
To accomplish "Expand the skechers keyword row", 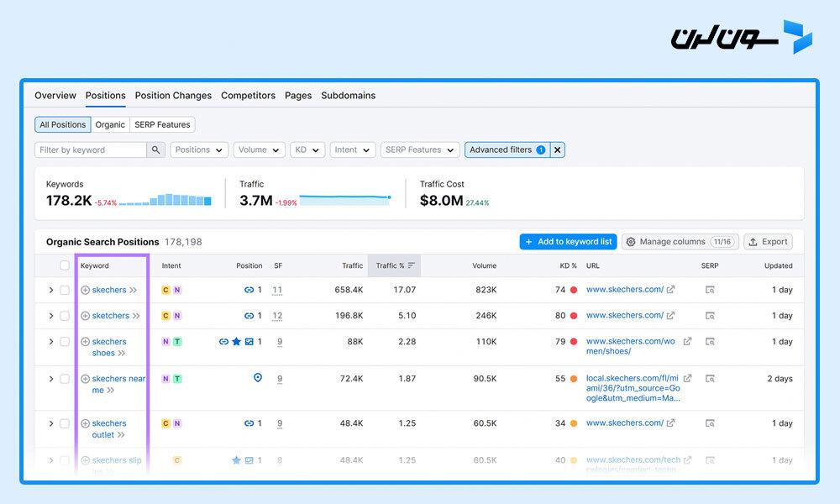I will coord(51,291).
